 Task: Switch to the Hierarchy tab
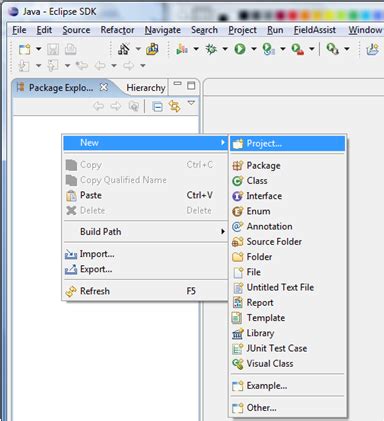(146, 88)
